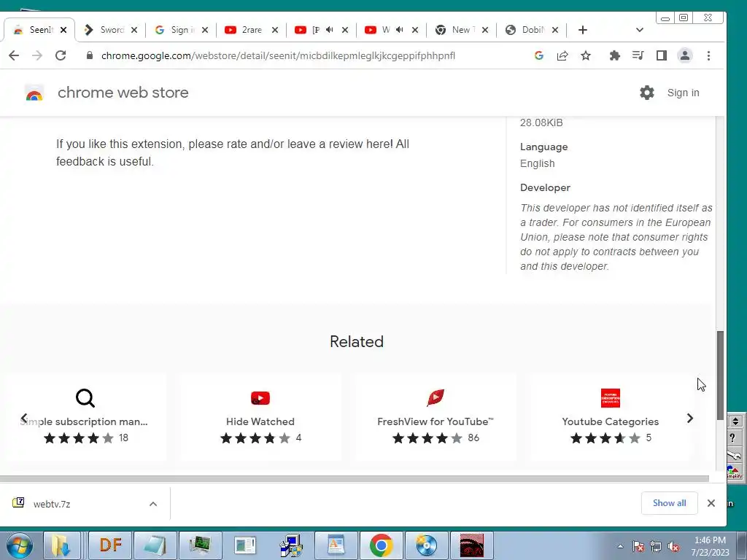Open Chrome from the taskbar

[381, 545]
